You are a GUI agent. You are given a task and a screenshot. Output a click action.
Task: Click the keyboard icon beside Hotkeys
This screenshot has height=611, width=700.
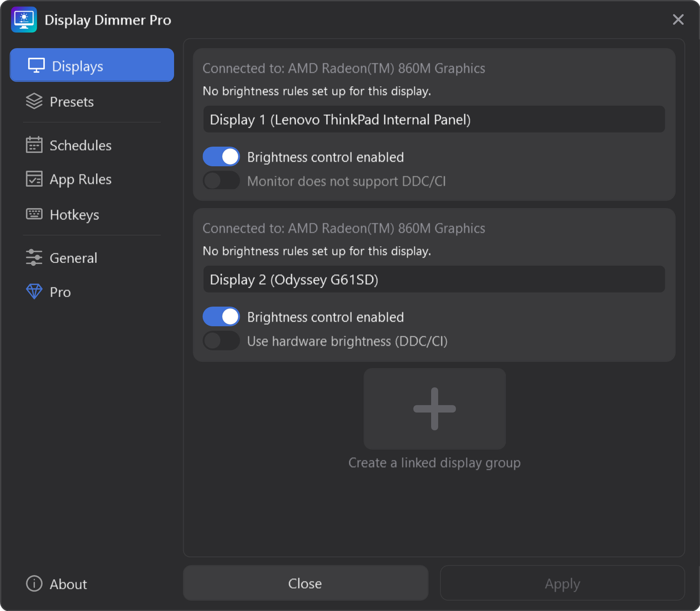pos(34,214)
